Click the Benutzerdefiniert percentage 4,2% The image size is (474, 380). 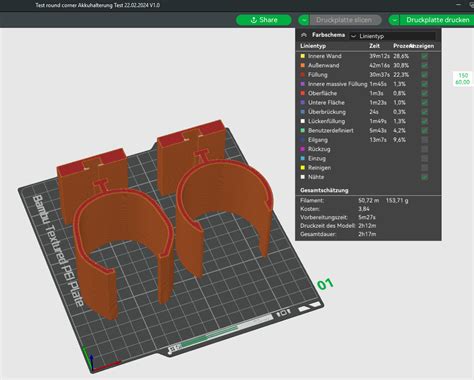[x=399, y=131]
